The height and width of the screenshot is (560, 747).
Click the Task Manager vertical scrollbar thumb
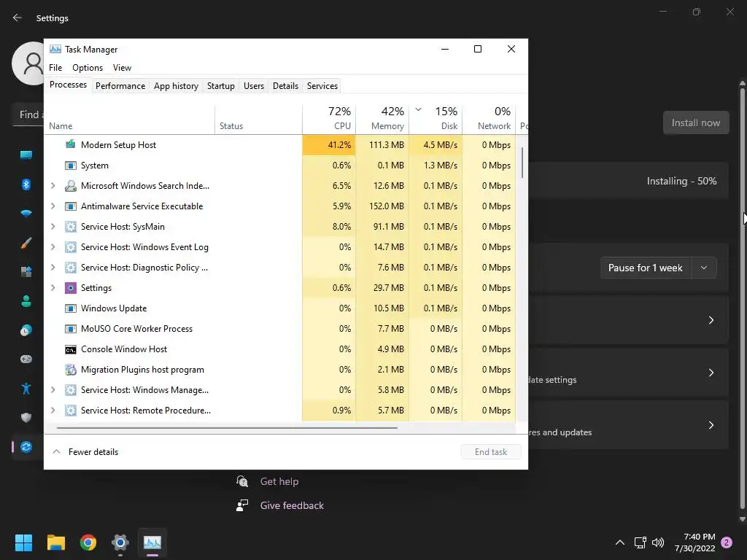[x=522, y=163]
